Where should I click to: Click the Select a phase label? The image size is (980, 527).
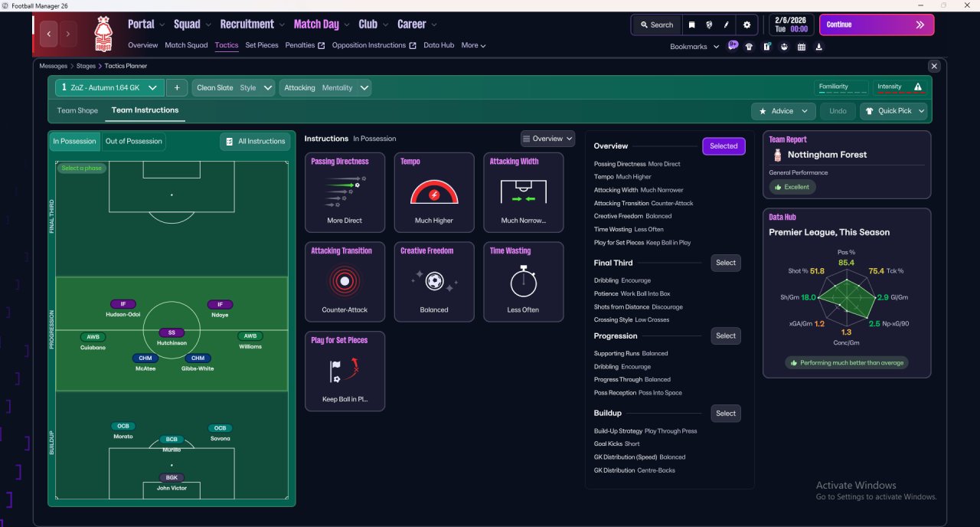coord(81,169)
